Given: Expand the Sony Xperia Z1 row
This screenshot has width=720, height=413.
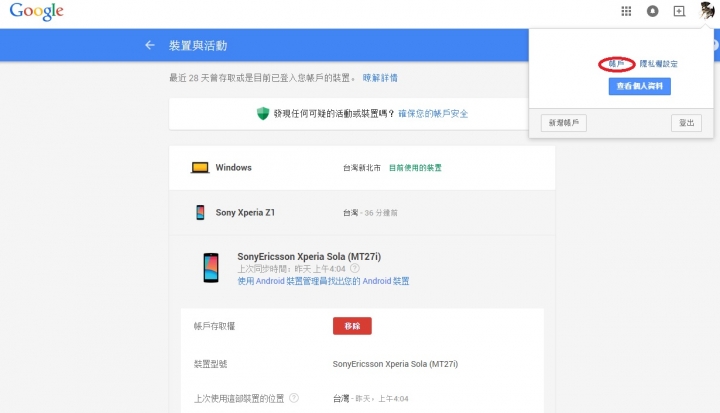Looking at the screenshot, I should (x=362, y=212).
